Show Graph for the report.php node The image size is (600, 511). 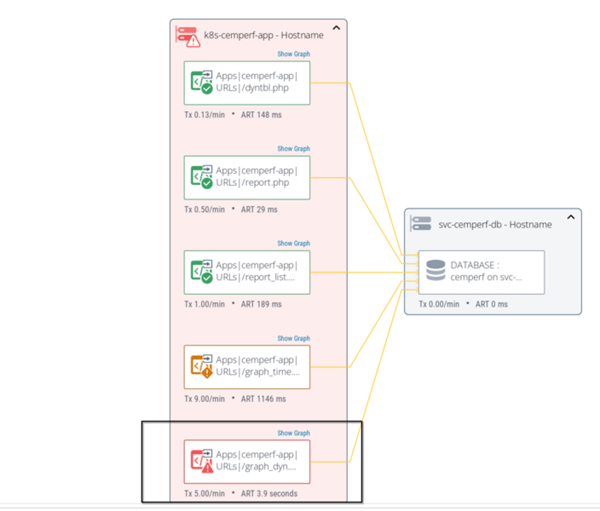tap(294, 149)
